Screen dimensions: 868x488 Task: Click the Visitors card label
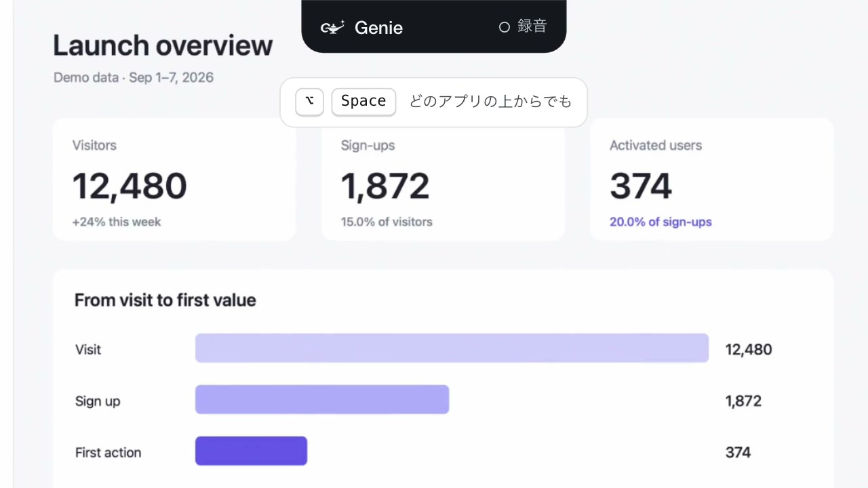[94, 145]
